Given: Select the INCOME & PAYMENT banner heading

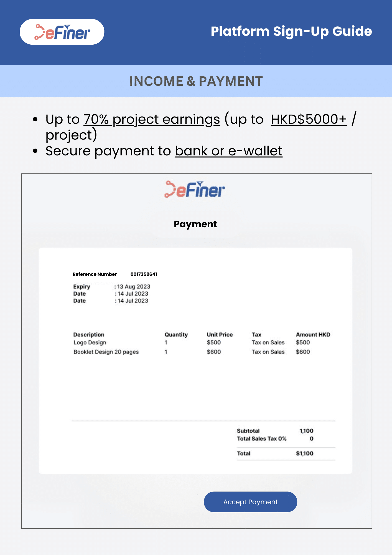Looking at the screenshot, I should pyautogui.click(x=196, y=81).
